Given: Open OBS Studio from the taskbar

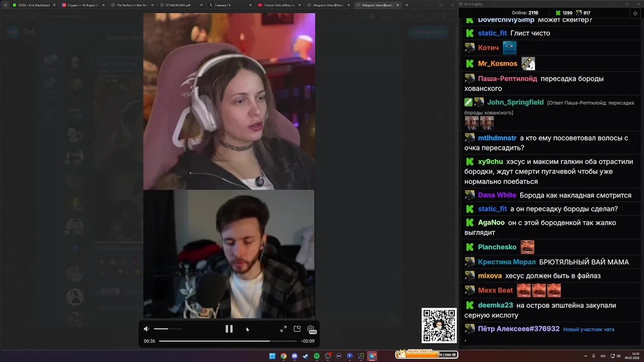Looking at the screenshot, I should pos(328,356).
